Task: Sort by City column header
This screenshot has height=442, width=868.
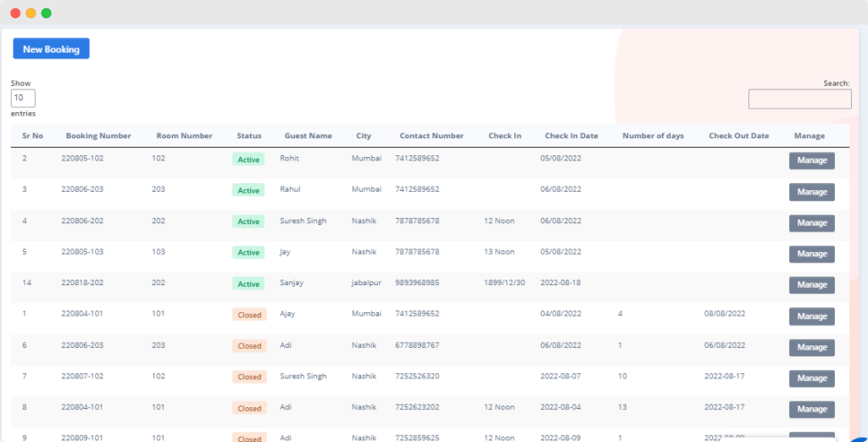Action: 364,136
